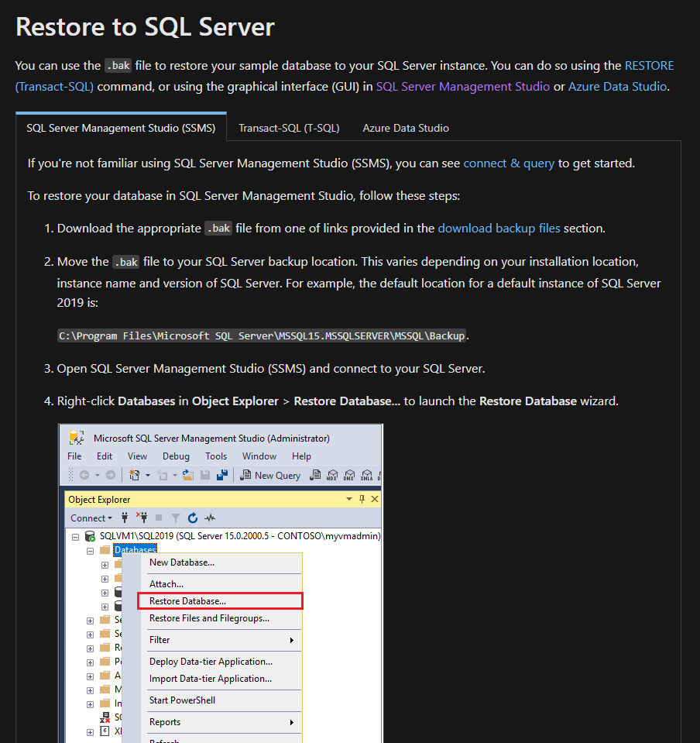
Task: Collapse the SQLVM1\SQL2019 server node
Action: point(75,535)
